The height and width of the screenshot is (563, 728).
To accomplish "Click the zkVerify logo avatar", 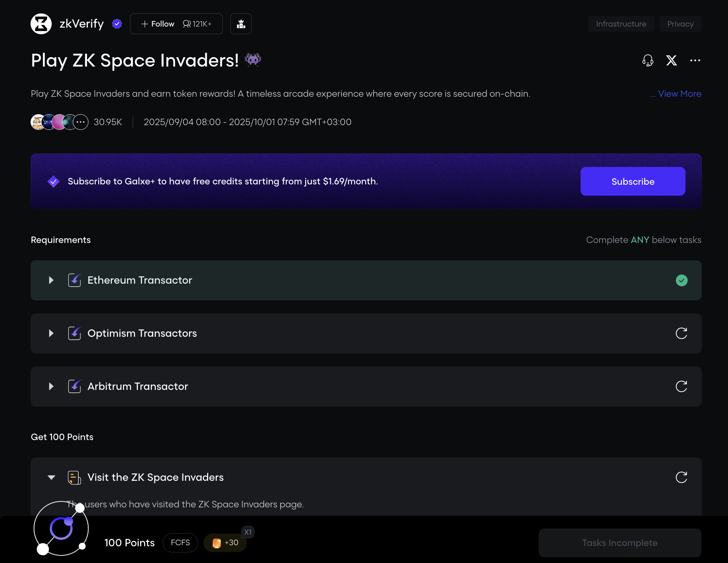I will point(41,24).
